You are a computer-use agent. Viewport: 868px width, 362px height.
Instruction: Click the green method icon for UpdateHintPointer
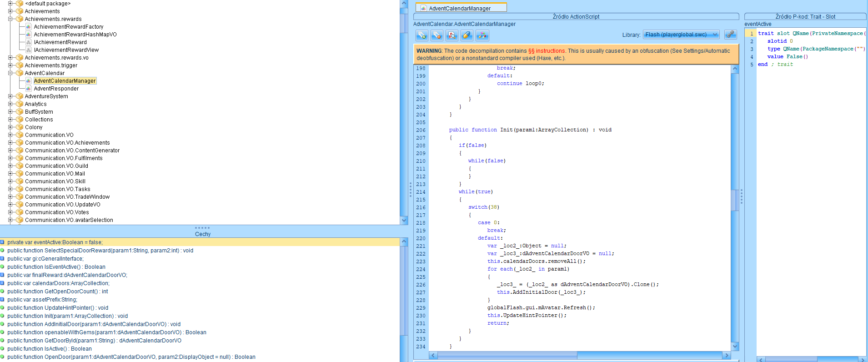pos(2,307)
